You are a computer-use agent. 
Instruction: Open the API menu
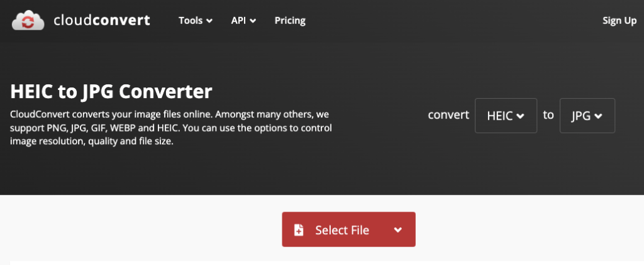click(243, 21)
